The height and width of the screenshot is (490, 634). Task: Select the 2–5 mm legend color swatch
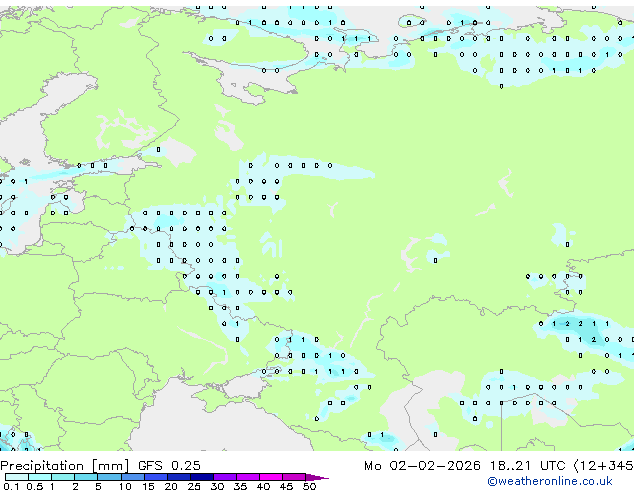pos(86,477)
